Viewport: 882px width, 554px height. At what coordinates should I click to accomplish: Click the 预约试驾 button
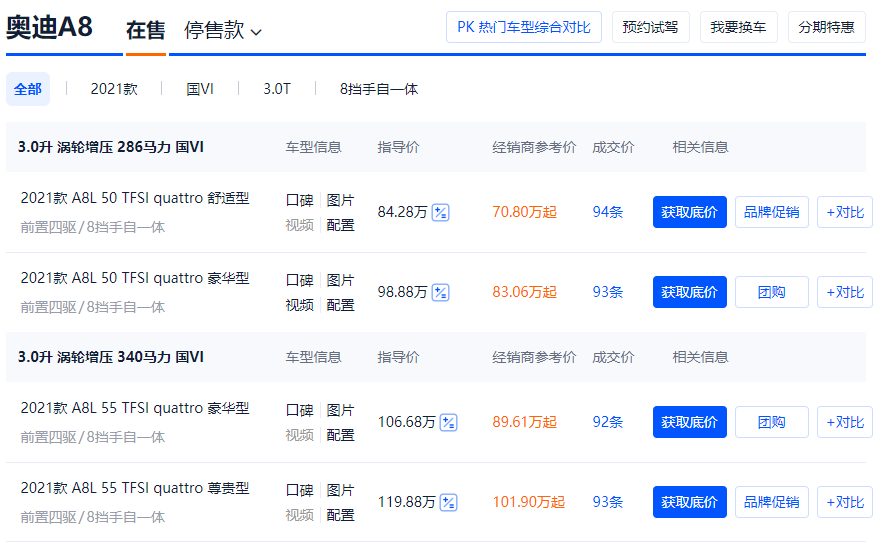point(650,27)
